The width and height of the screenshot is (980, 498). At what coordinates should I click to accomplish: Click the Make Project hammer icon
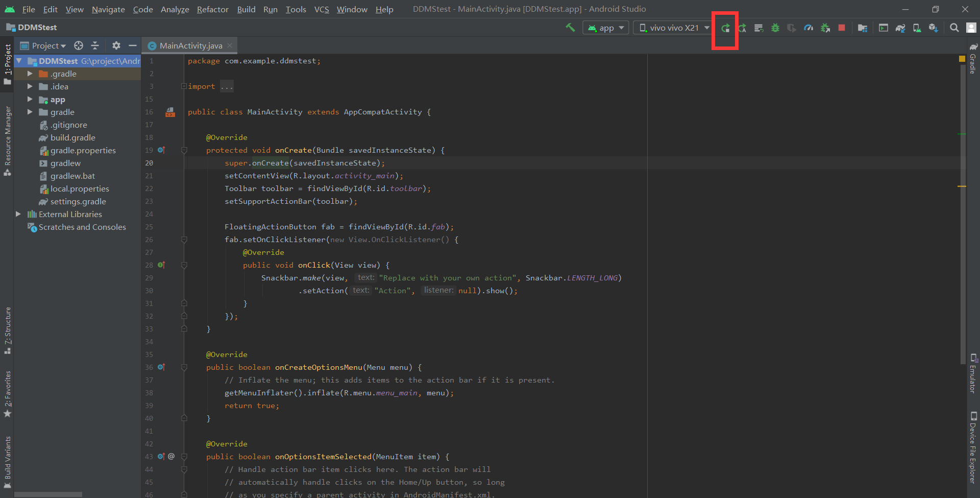coord(570,28)
